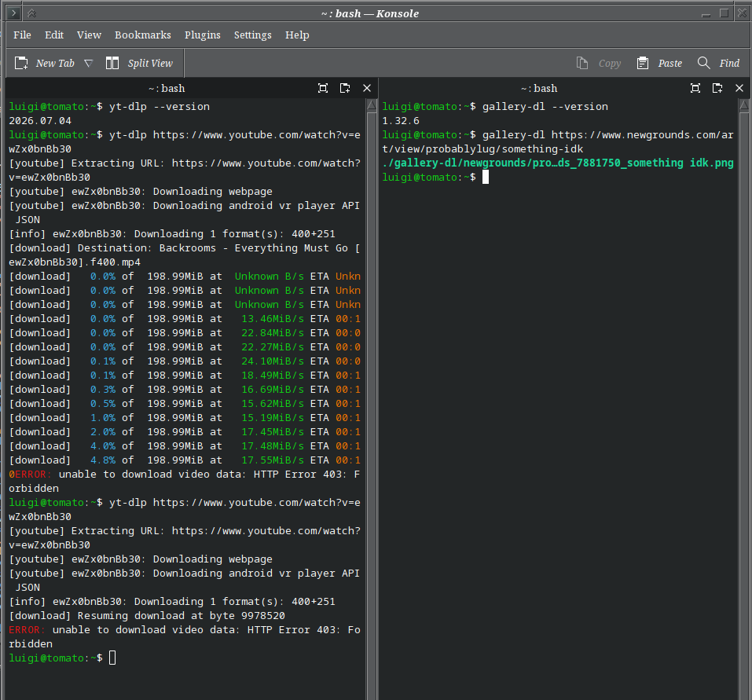Click the Paste clipboard icon
The width and height of the screenshot is (752, 700).
click(643, 64)
